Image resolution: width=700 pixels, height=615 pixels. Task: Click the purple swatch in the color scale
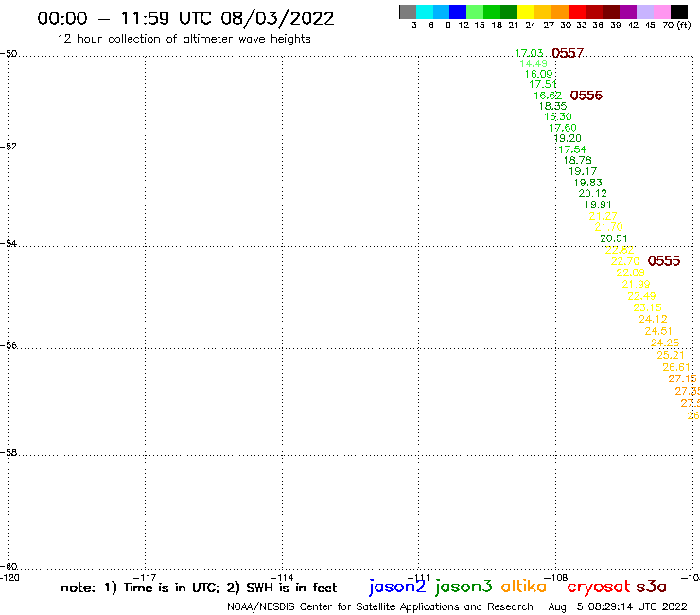(x=628, y=11)
